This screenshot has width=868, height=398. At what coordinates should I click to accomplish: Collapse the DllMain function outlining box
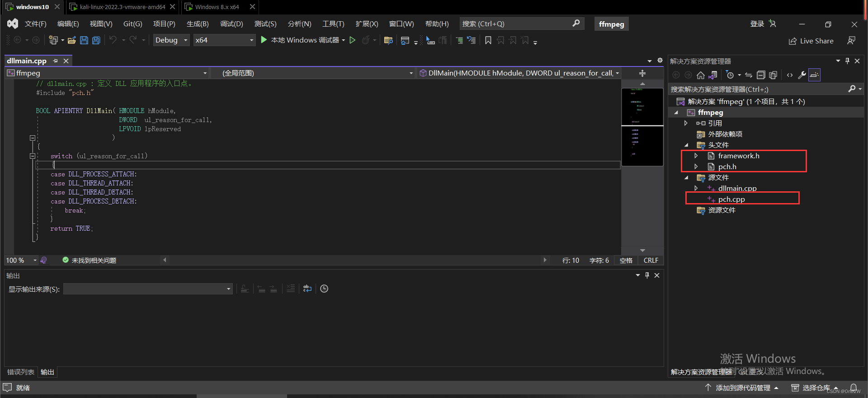tap(33, 138)
